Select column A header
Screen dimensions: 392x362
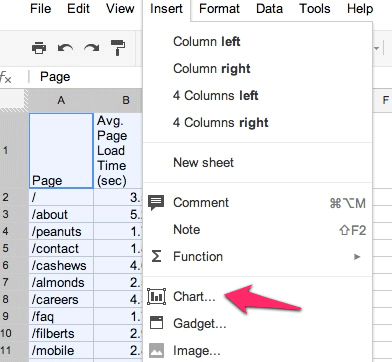(x=61, y=100)
